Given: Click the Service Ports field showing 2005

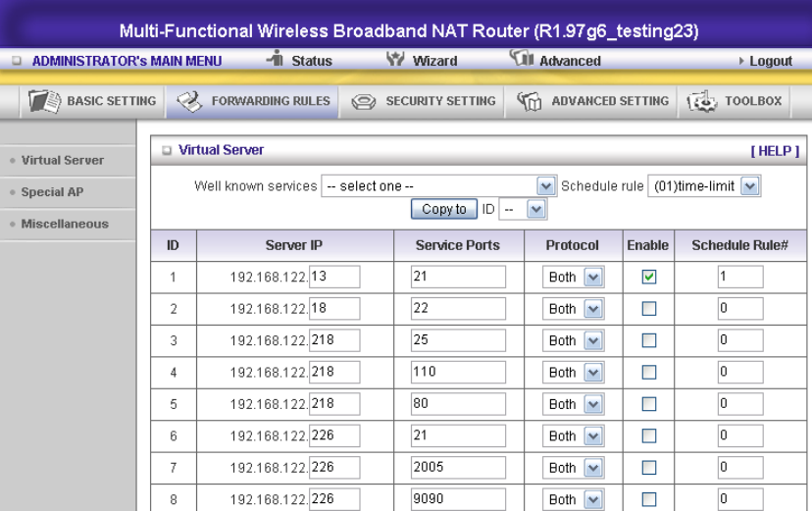Looking at the screenshot, I should [458, 468].
